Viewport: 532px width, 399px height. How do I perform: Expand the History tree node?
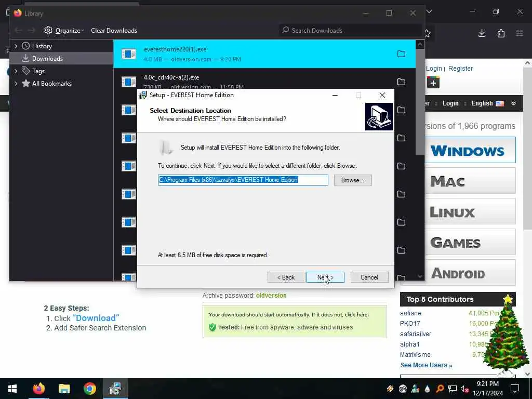[x=16, y=46]
